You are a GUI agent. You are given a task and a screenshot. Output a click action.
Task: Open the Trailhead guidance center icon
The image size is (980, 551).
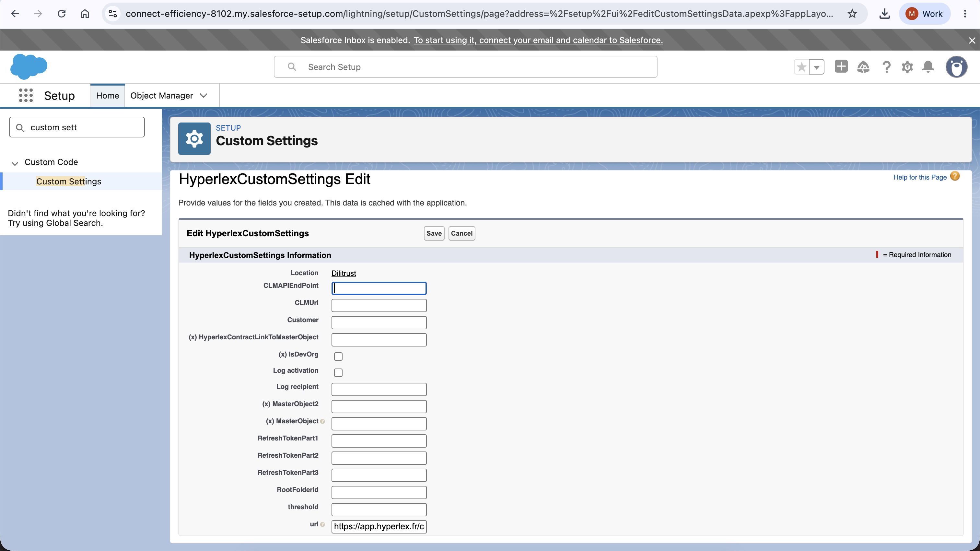pos(863,67)
